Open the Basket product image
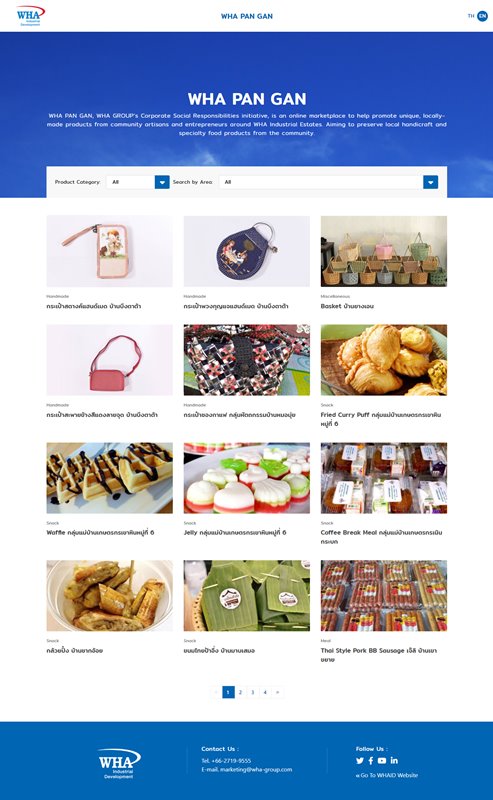Image resolution: width=493 pixels, height=800 pixels. click(384, 251)
